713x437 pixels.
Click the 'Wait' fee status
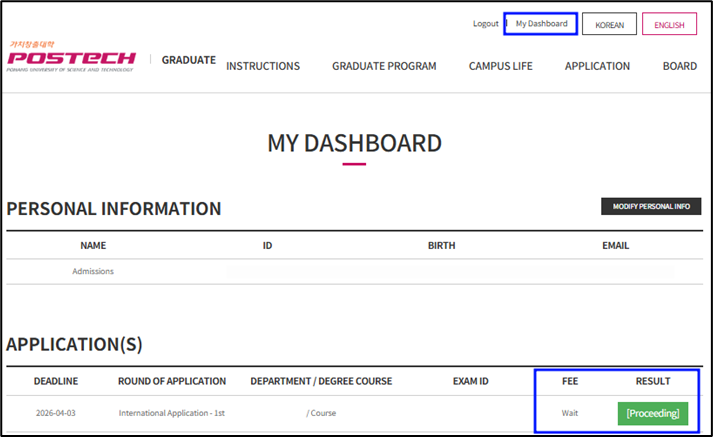569,413
